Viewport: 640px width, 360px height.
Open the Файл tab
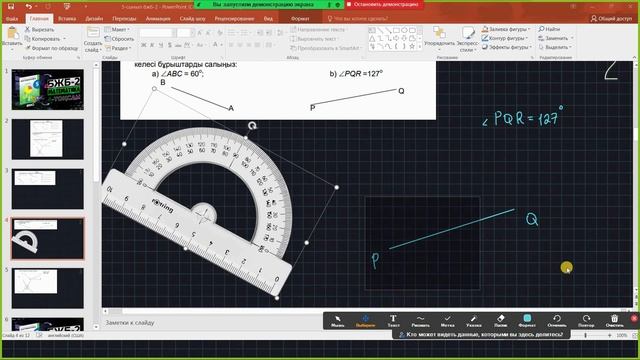tap(12, 19)
